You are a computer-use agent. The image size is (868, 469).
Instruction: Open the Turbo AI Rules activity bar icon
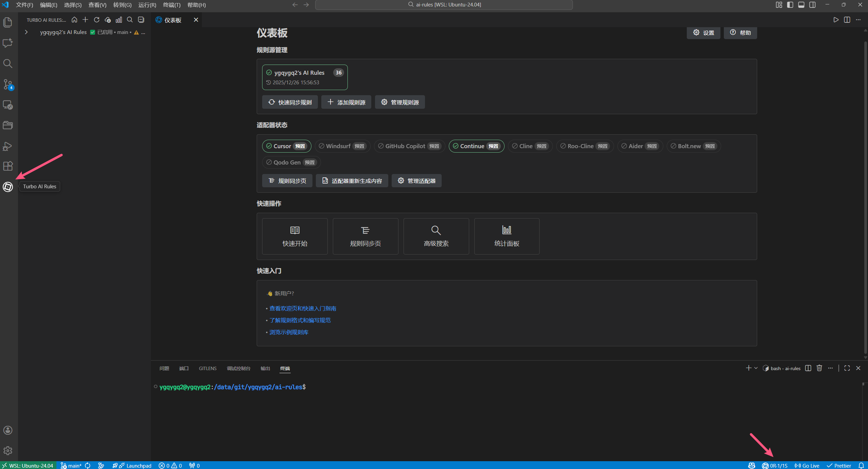point(8,187)
